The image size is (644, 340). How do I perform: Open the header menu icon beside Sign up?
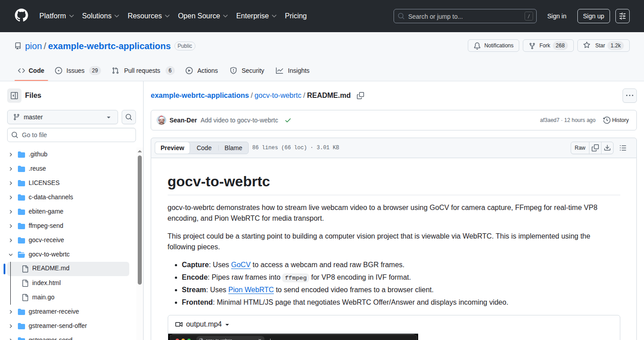[623, 16]
